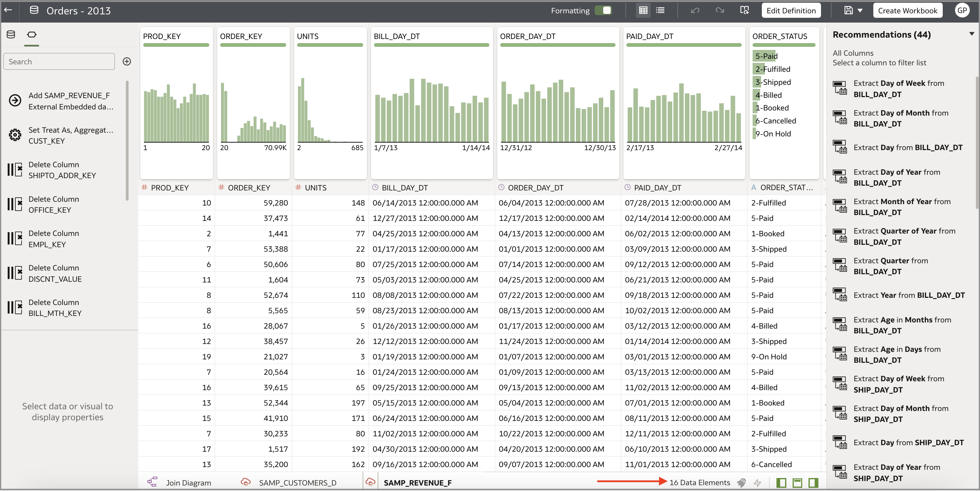Screen dimensions: 980x491
Task: Click the plus icon next to Search
Action: pos(127,61)
